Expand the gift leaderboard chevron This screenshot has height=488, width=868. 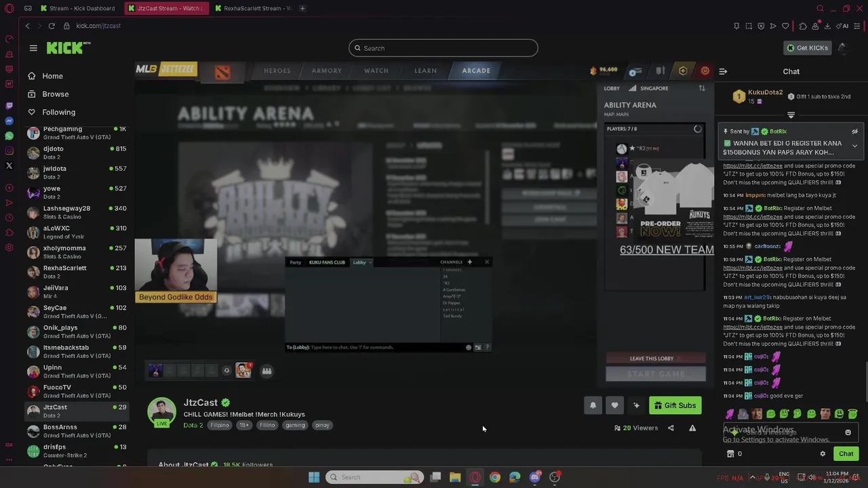coord(791,115)
